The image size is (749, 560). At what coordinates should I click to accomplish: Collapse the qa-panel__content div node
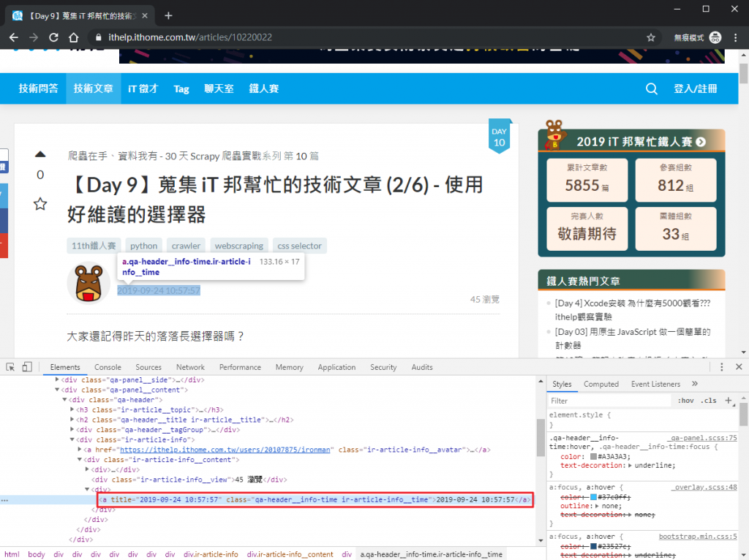[57, 390]
